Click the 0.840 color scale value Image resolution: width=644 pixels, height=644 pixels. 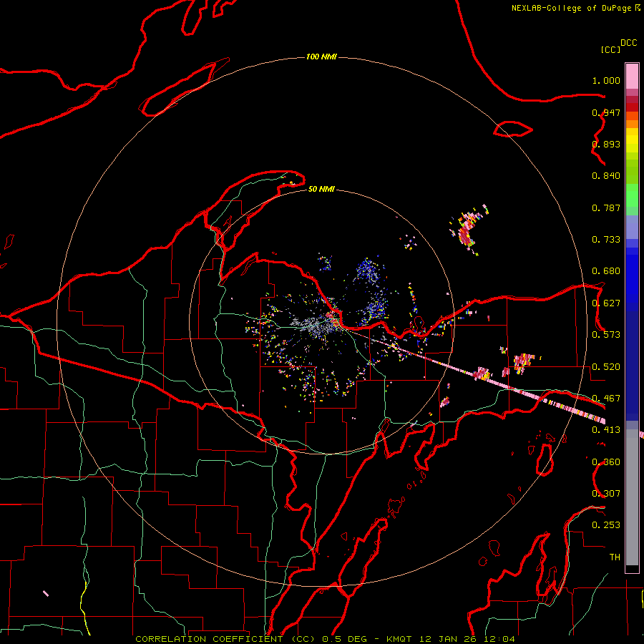coord(606,176)
